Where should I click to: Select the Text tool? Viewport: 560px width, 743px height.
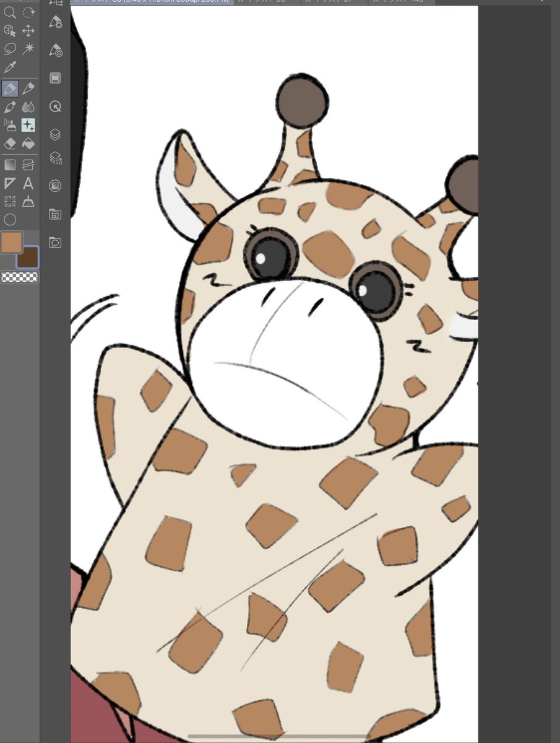pos(28,183)
